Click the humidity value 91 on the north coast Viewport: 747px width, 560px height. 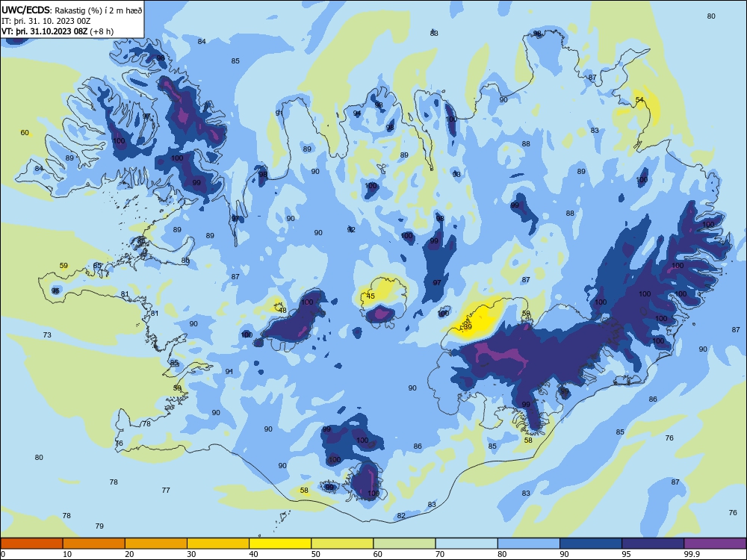279,113
